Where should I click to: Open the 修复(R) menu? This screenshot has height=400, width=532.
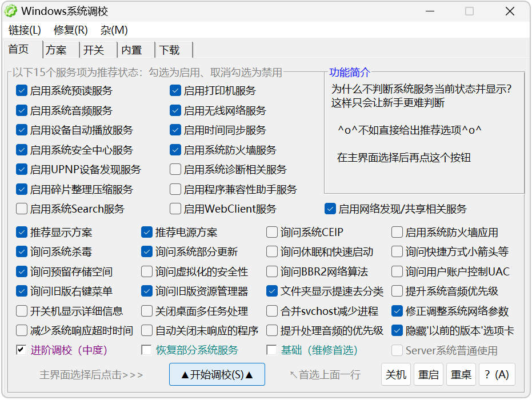point(71,30)
